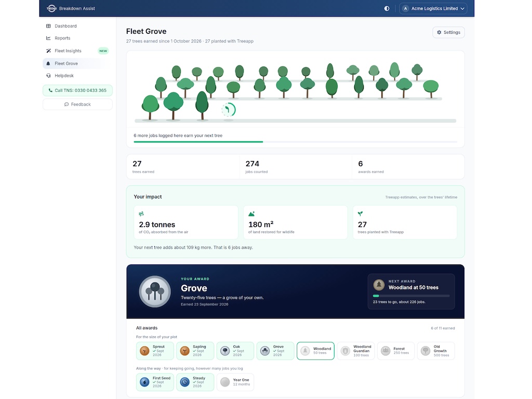The image size is (532, 399).
Task: Click the seedling icon on trees planted card
Action: 361,214
